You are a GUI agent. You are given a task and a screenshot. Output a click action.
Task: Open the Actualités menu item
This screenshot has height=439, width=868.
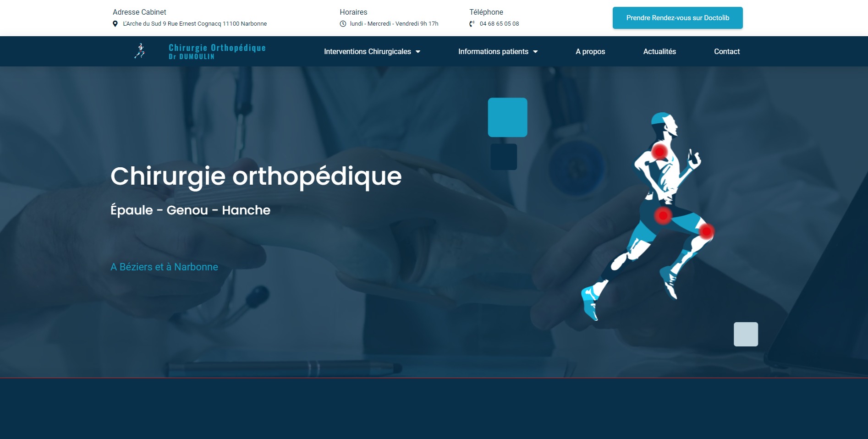[x=659, y=52]
